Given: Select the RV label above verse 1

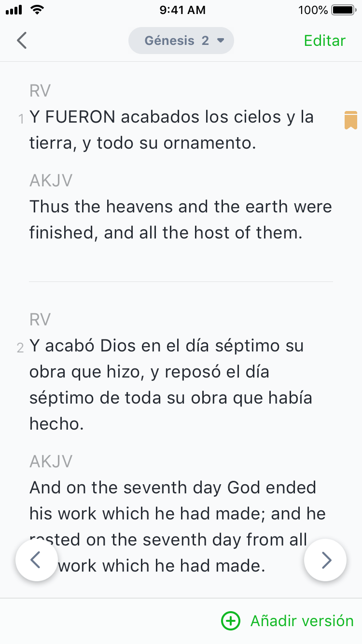Looking at the screenshot, I should click(x=40, y=91).
